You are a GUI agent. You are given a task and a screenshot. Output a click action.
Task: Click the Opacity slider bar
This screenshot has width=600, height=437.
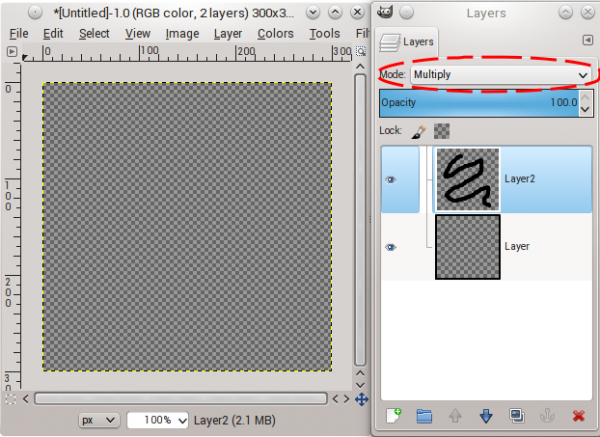[479, 103]
